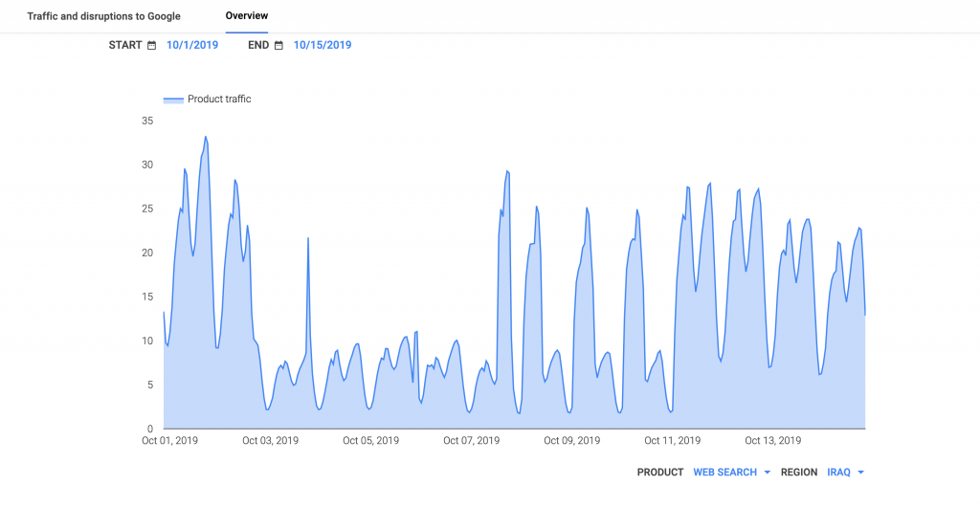Viewport: 980px width, 507px height.
Task: Click the Oct 07, 2019 axis label
Action: coord(471,441)
